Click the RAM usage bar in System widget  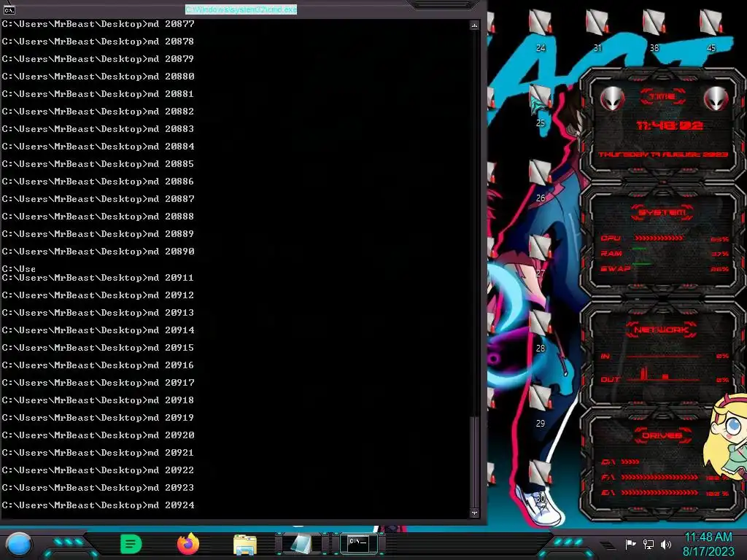click(639, 249)
